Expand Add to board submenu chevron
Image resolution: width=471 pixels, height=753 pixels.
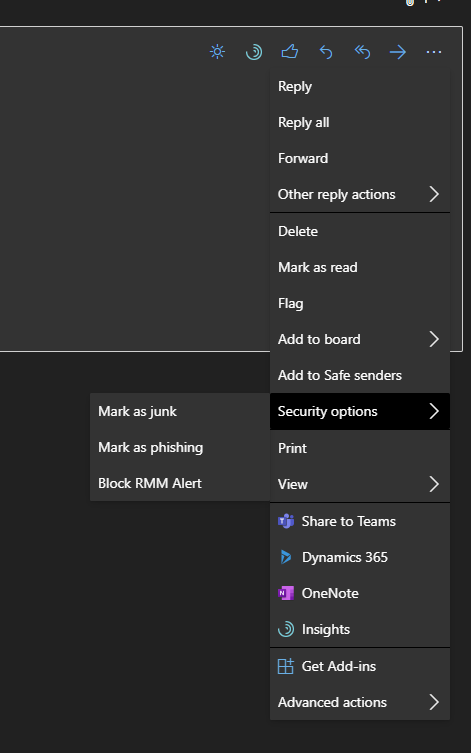coord(434,339)
